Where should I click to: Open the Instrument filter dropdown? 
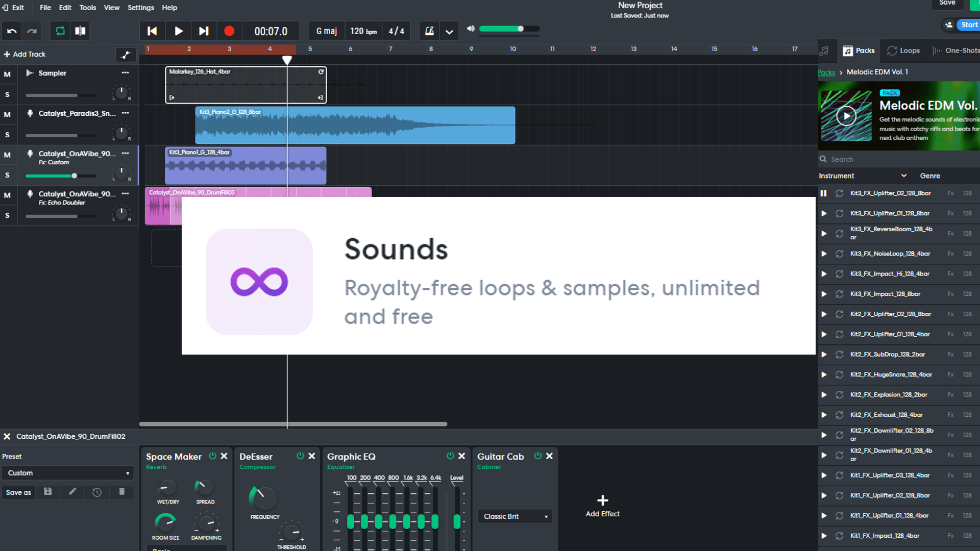point(863,176)
